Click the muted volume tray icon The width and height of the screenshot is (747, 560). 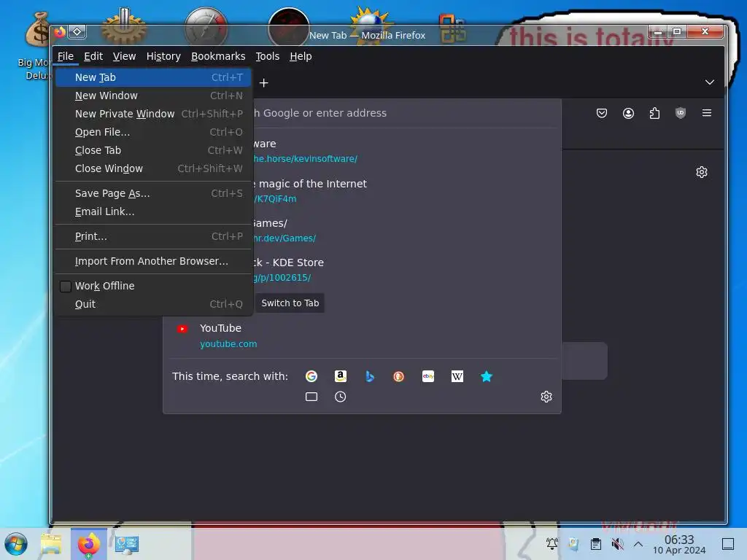(617, 544)
